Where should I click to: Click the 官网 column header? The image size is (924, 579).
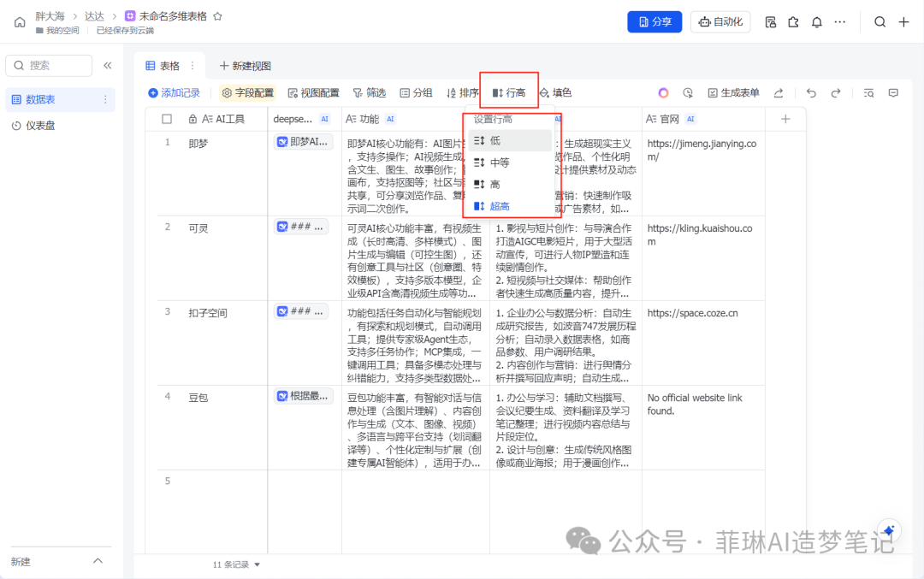[x=703, y=119]
